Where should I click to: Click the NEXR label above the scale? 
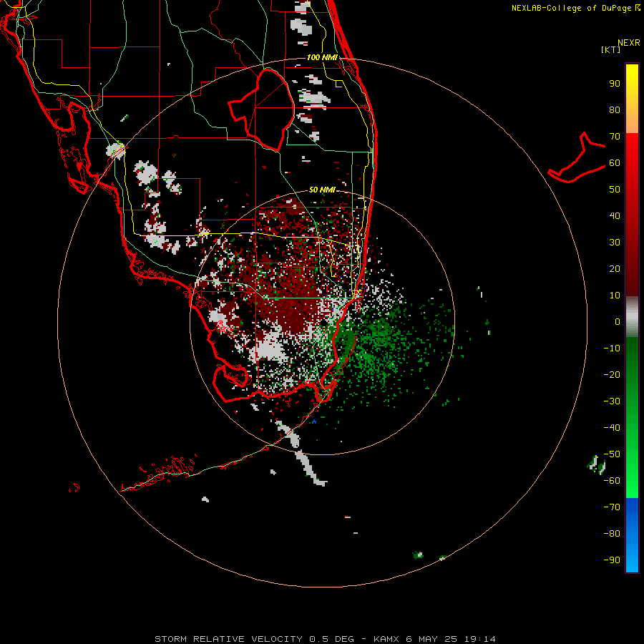628,43
